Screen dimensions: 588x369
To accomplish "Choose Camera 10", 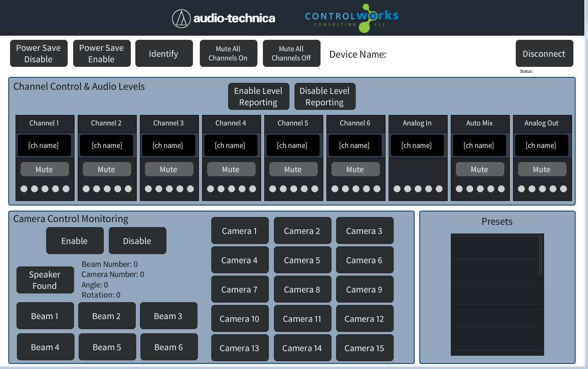I will pos(240,319).
